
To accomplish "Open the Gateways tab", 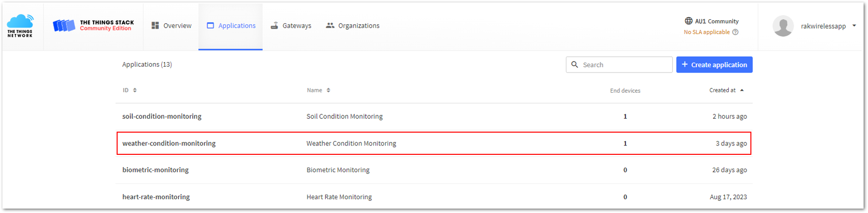I will [x=291, y=26].
